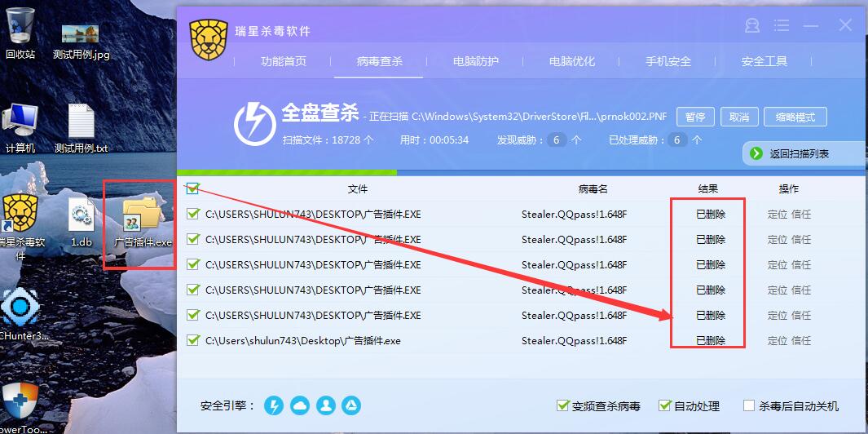Go to 安全工具 tab

point(764,61)
